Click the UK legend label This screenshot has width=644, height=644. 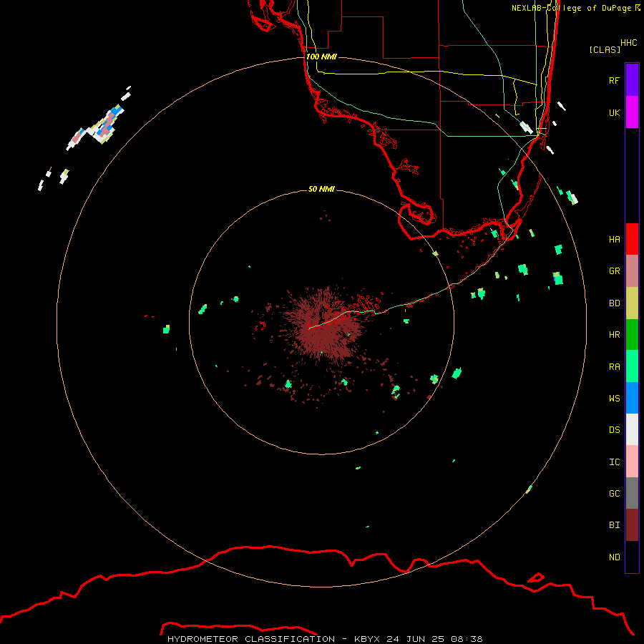point(614,112)
